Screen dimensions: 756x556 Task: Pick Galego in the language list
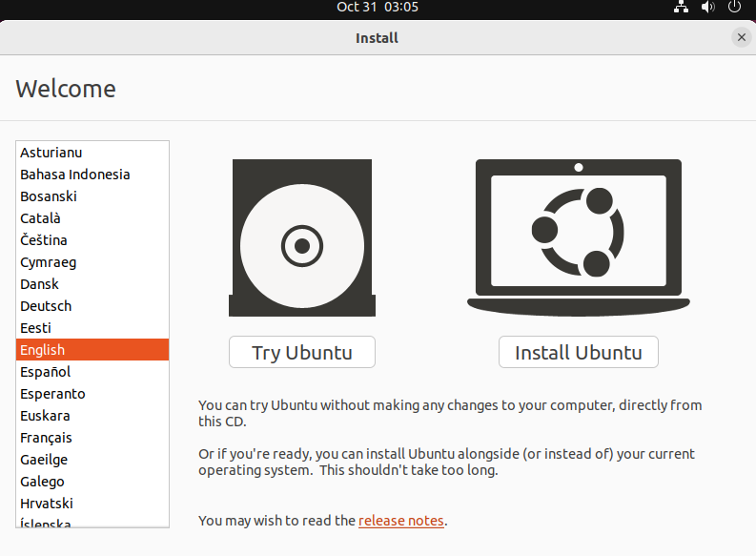tap(92, 482)
